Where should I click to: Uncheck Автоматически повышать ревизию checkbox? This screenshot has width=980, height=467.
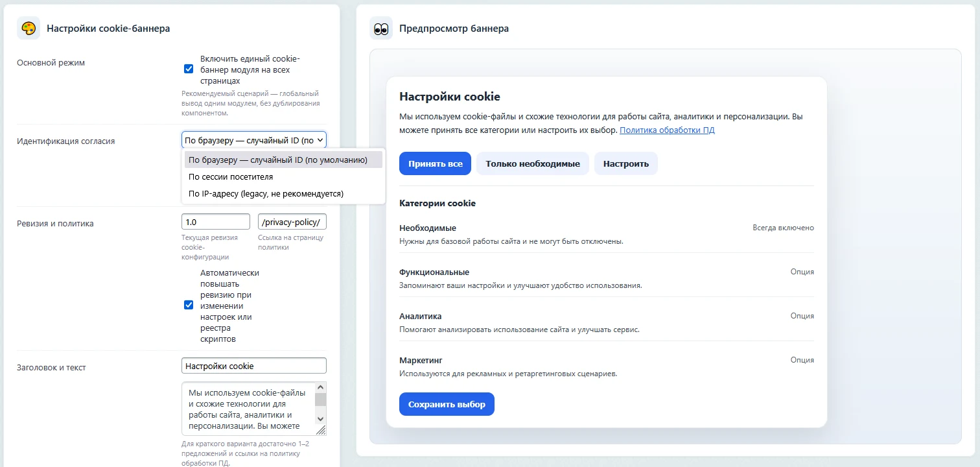pyautogui.click(x=189, y=305)
